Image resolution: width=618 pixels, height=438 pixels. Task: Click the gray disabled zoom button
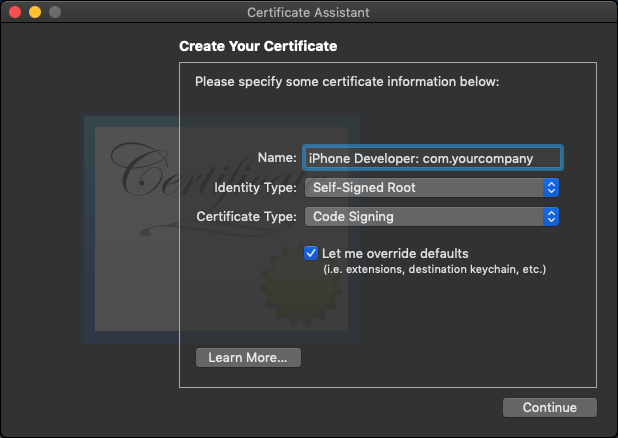tap(54, 12)
